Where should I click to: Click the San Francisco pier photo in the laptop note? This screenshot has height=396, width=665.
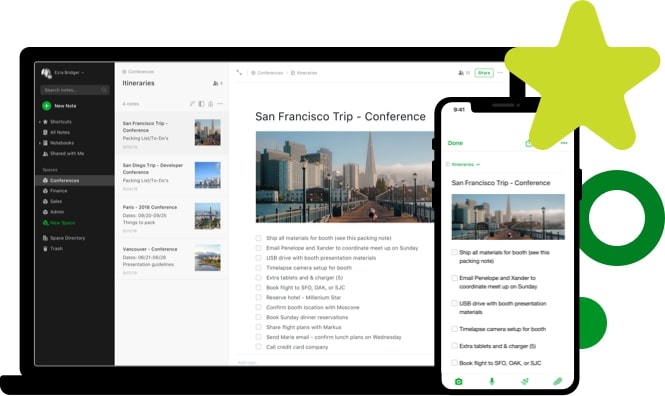[345, 177]
